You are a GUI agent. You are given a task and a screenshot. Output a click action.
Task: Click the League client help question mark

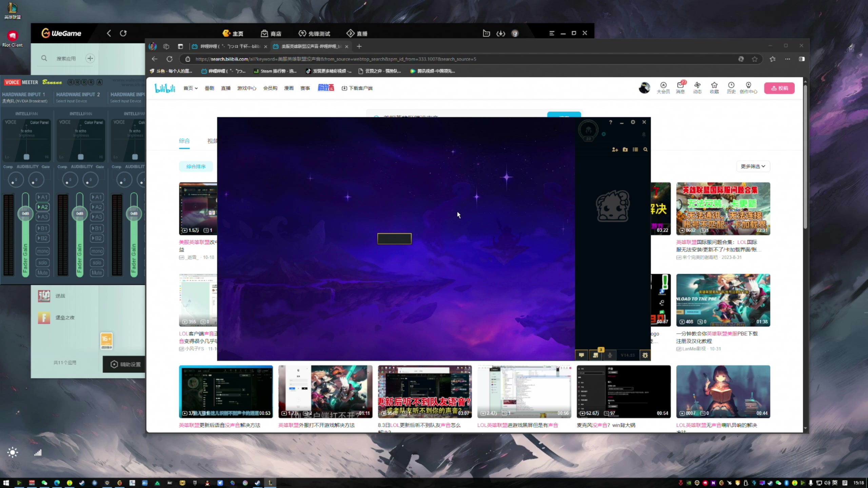(610, 122)
